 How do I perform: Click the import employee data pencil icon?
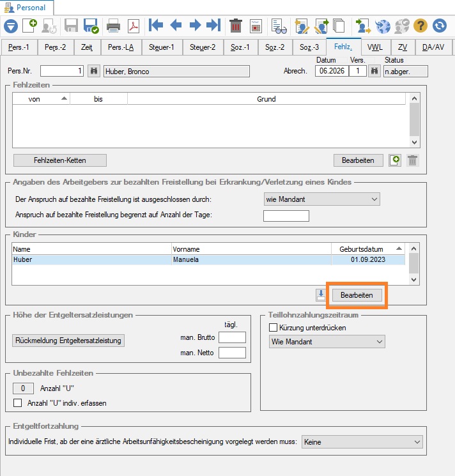click(302, 26)
